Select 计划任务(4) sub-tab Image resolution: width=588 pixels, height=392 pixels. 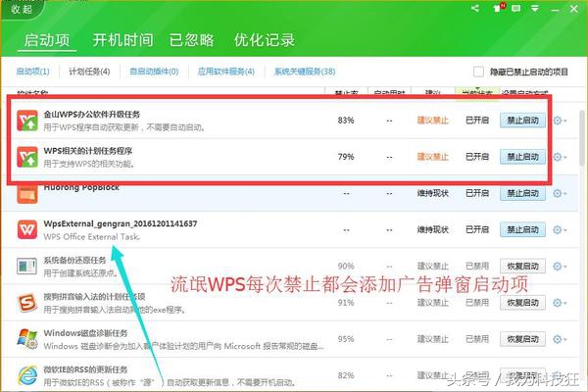89,72
